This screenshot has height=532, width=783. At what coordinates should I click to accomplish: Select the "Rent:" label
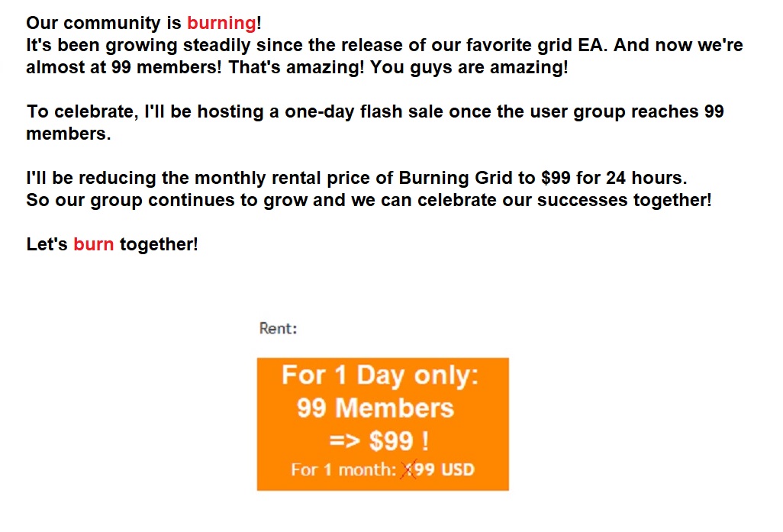point(278,329)
